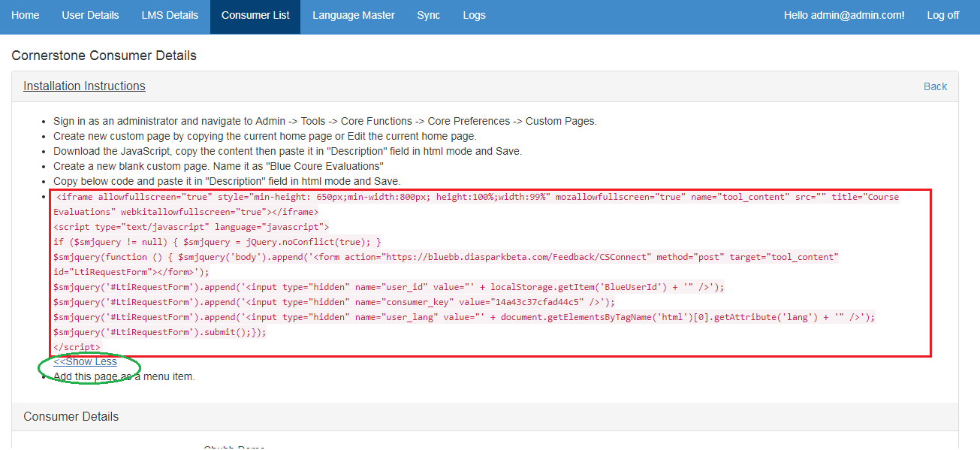
Task: Click Hello admin@admin.com! account link
Action: pyautogui.click(x=844, y=15)
